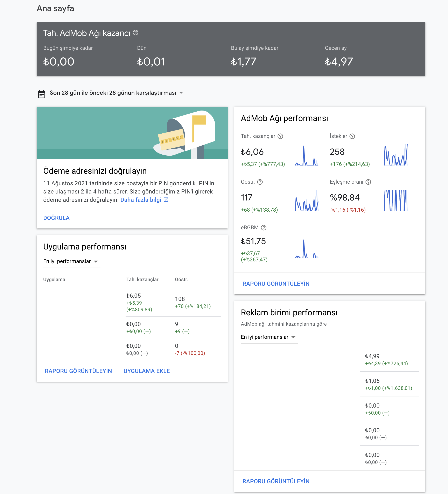This screenshot has width=448, height=494.
Task: Open the date range comparison dropdown
Action: 118,93
